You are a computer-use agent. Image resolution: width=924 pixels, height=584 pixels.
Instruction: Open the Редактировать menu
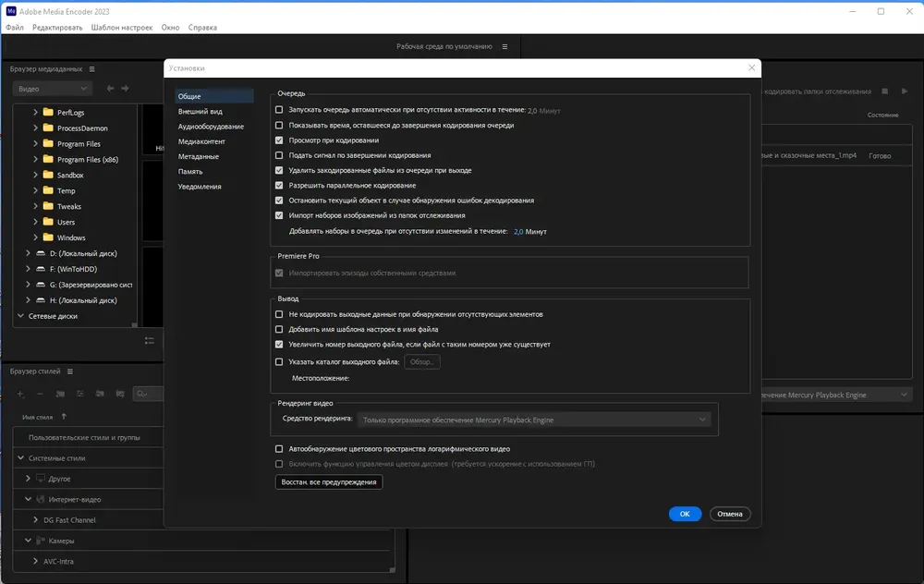[57, 28]
